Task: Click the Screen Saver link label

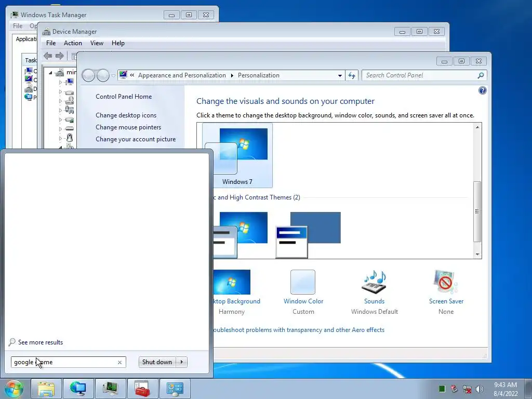Action: 446,301
